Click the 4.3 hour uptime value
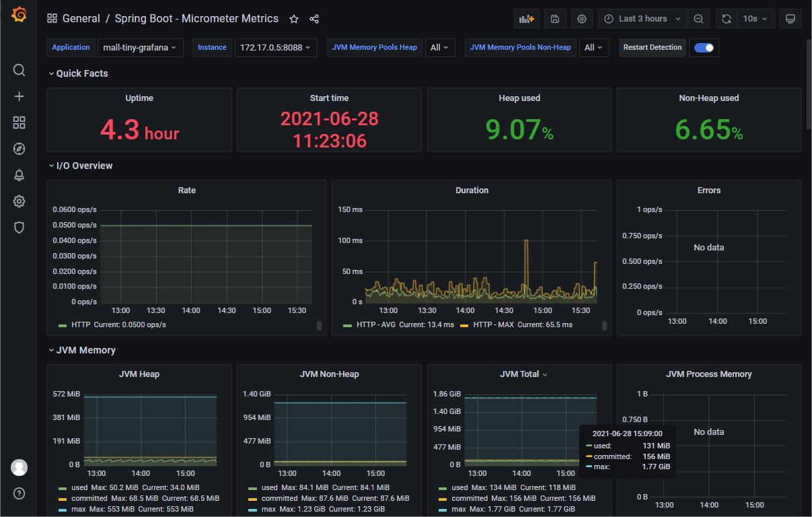This screenshot has height=517, width=812. 139,129
